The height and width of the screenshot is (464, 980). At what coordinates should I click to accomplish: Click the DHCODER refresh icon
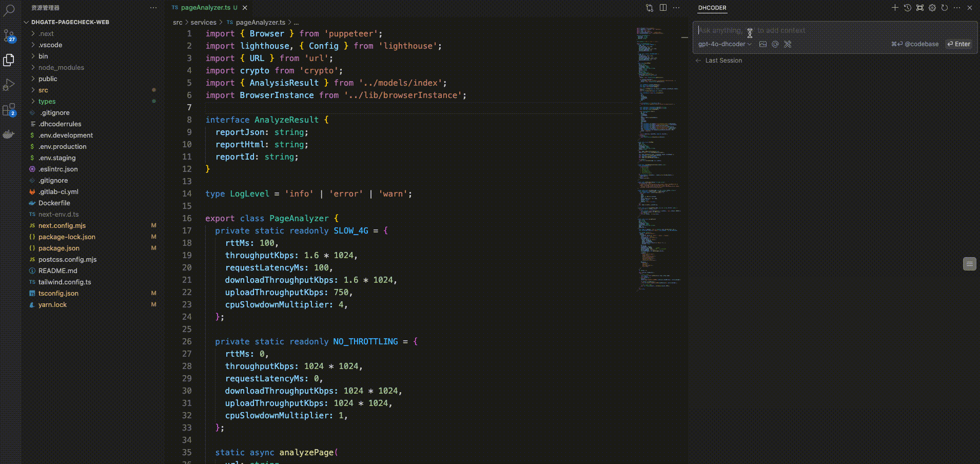(945, 8)
